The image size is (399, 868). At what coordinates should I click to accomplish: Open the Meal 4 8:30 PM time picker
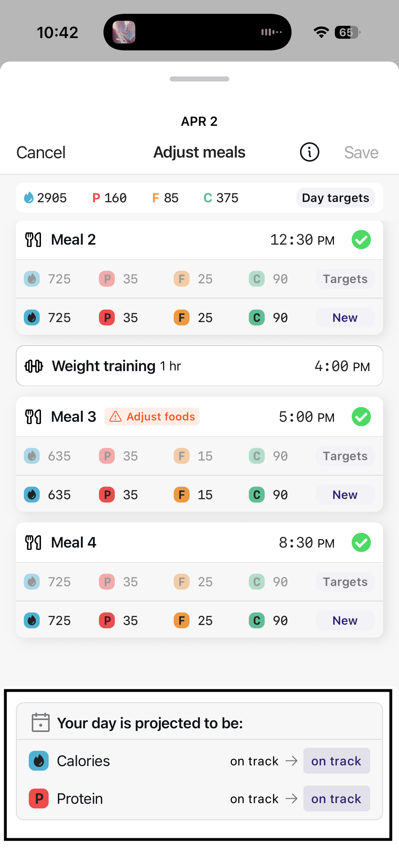click(x=306, y=543)
